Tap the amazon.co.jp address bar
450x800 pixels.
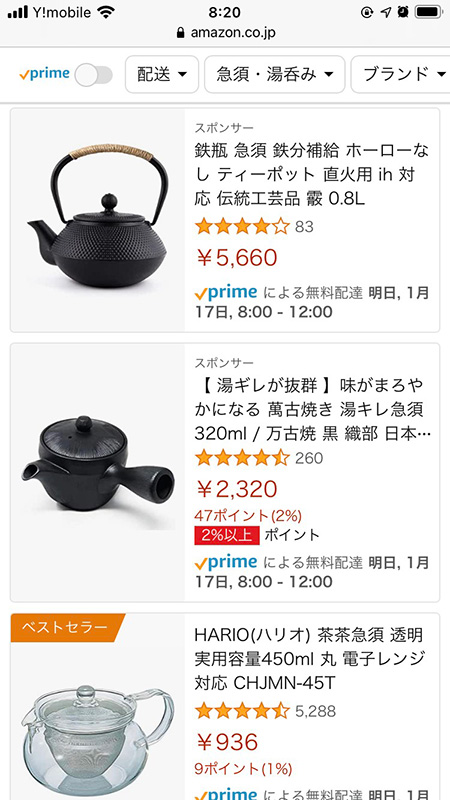pos(225,33)
